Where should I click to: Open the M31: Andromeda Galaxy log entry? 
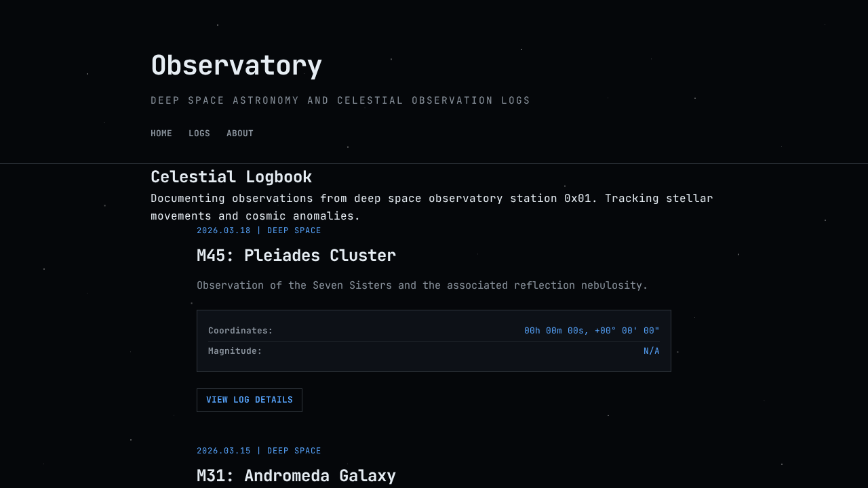(x=296, y=475)
